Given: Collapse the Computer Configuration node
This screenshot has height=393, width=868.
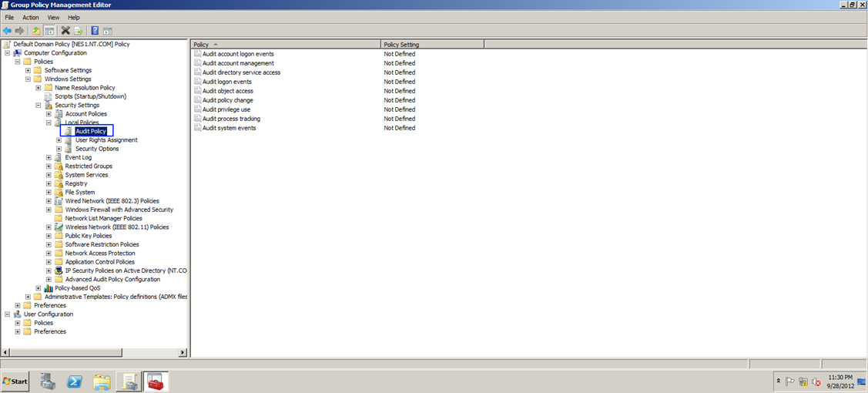Looking at the screenshot, I should coord(7,52).
